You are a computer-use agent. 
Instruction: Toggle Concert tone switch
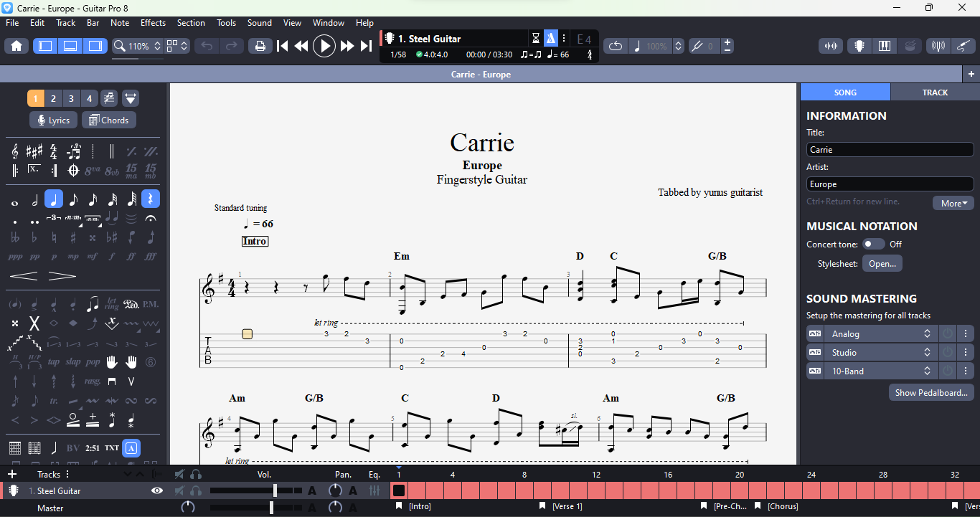point(873,245)
